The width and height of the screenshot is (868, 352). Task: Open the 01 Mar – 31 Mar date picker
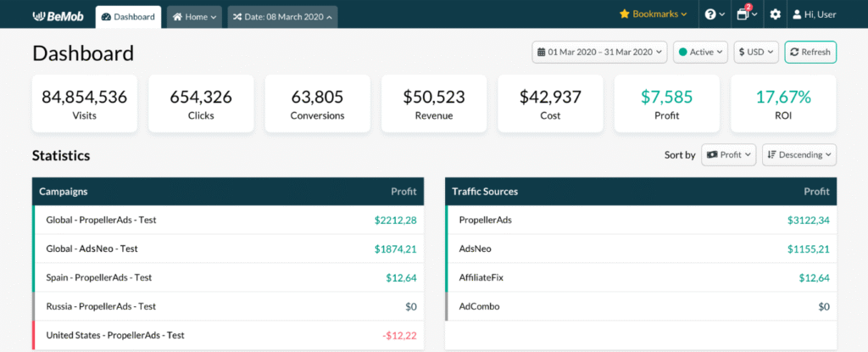point(600,53)
